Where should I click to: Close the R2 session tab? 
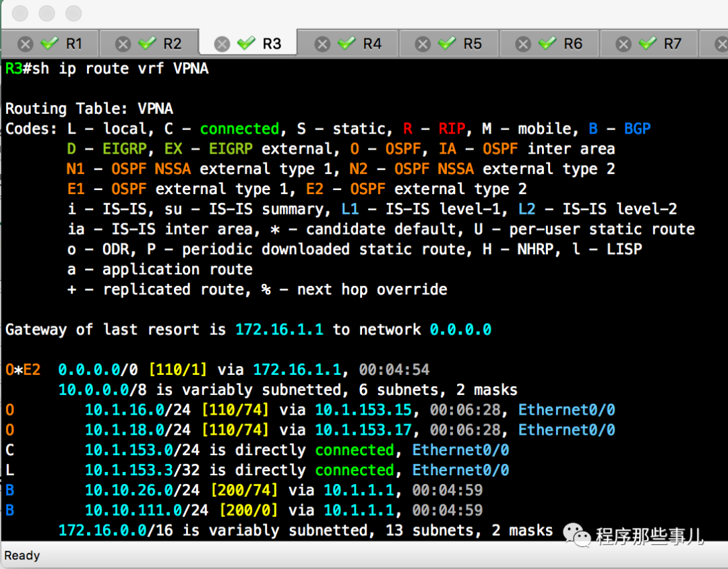point(123,44)
